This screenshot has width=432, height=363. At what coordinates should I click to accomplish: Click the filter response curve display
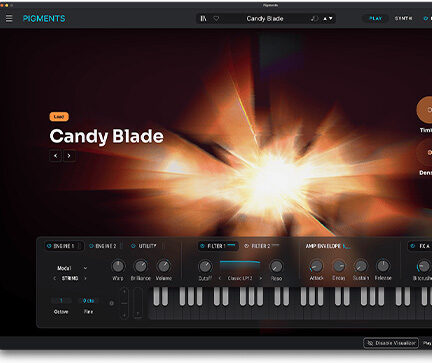pos(240,266)
